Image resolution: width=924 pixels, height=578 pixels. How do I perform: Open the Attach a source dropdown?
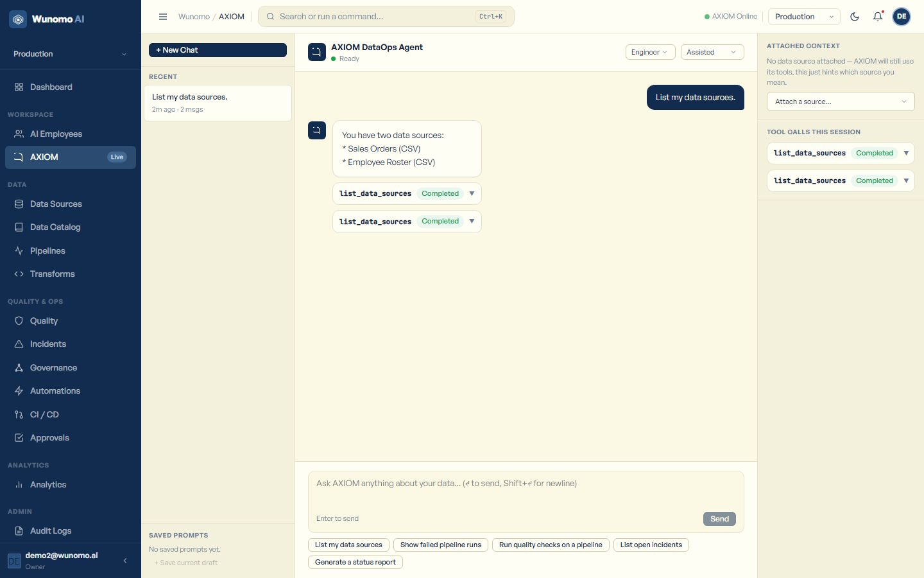841,101
